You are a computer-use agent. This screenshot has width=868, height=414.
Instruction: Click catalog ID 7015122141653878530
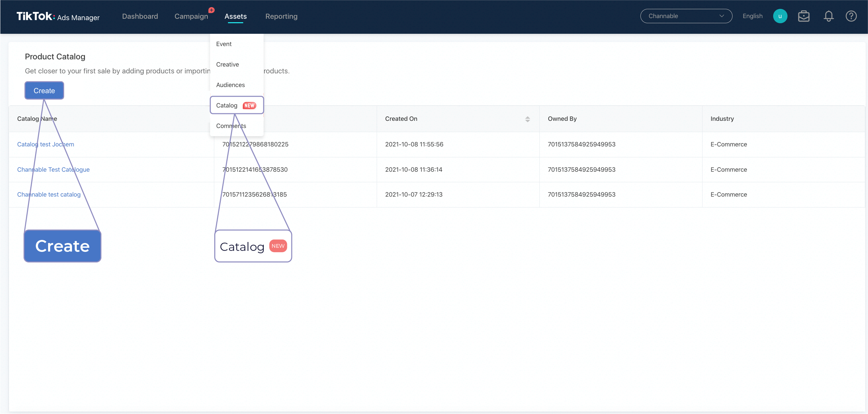(255, 170)
